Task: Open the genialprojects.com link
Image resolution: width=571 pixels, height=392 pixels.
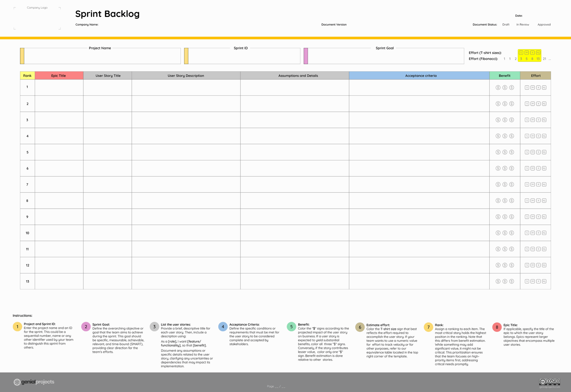Action: point(550,387)
